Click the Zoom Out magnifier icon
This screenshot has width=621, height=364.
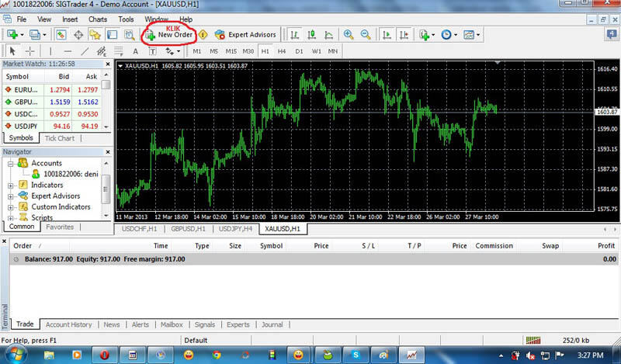tap(366, 35)
